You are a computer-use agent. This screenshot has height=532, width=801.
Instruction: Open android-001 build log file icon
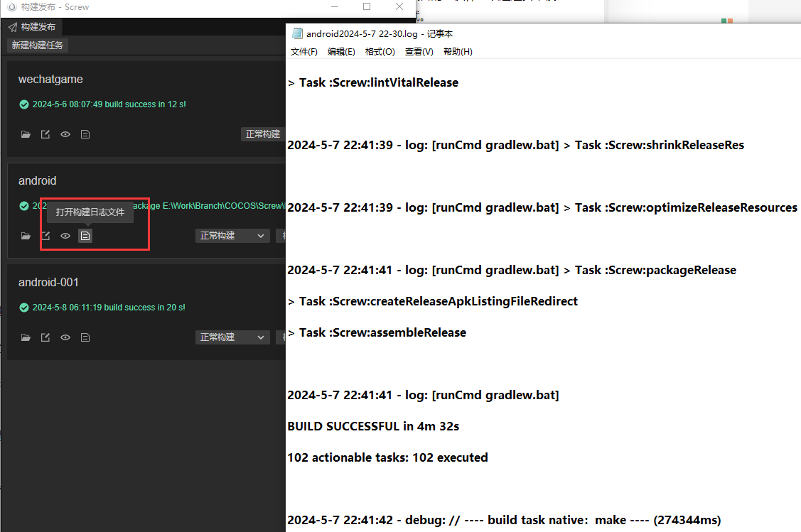(85, 337)
